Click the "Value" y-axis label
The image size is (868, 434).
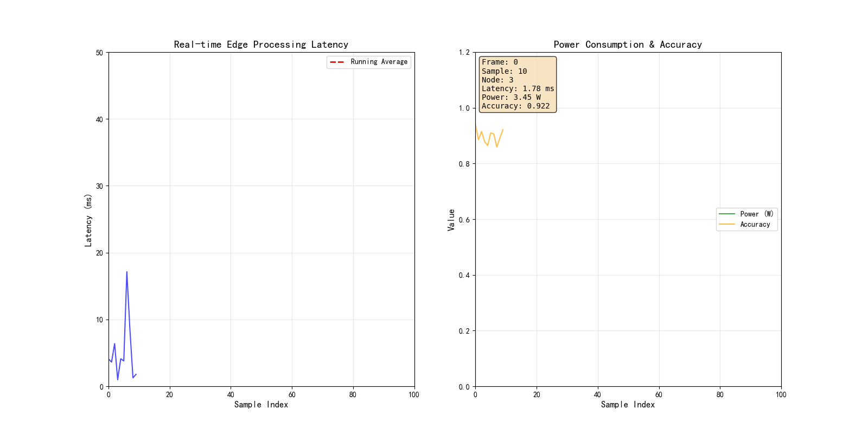451,220
